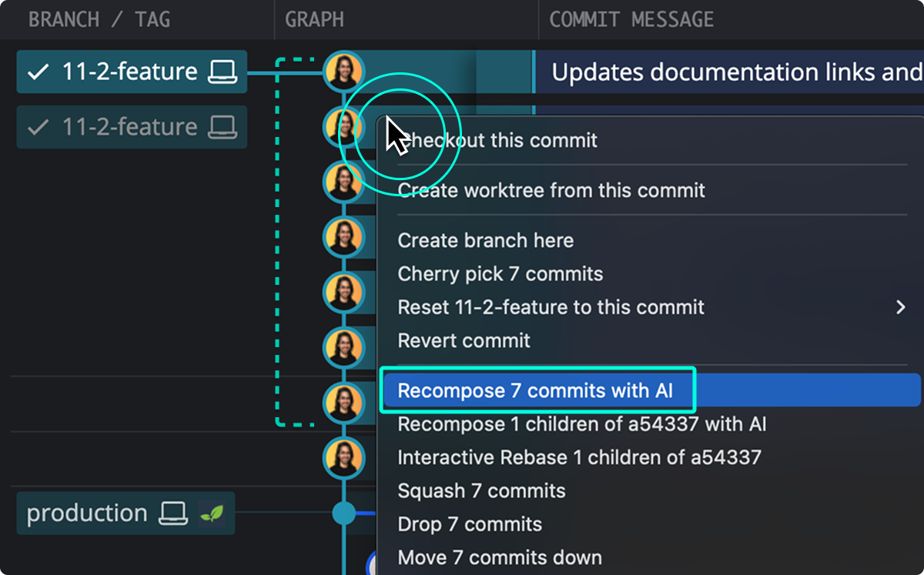This screenshot has width=924, height=575.
Task: Select Checkout this commit
Action: point(497,140)
